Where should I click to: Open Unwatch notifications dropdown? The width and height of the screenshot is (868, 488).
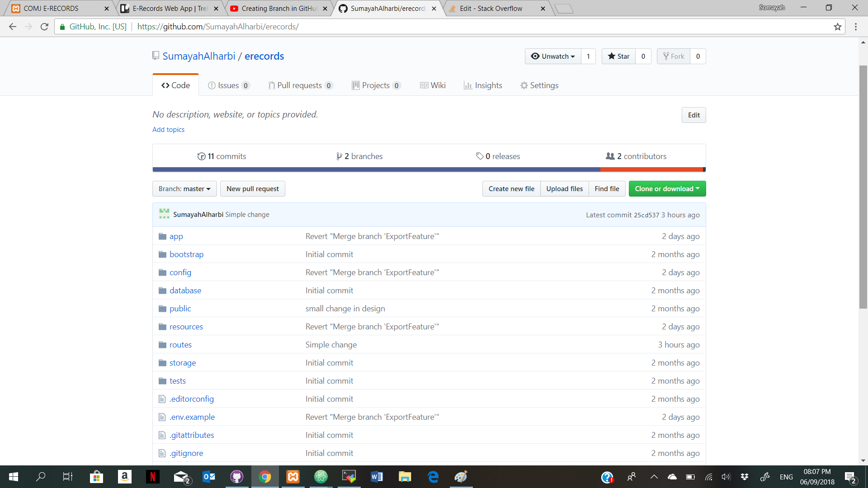point(553,56)
